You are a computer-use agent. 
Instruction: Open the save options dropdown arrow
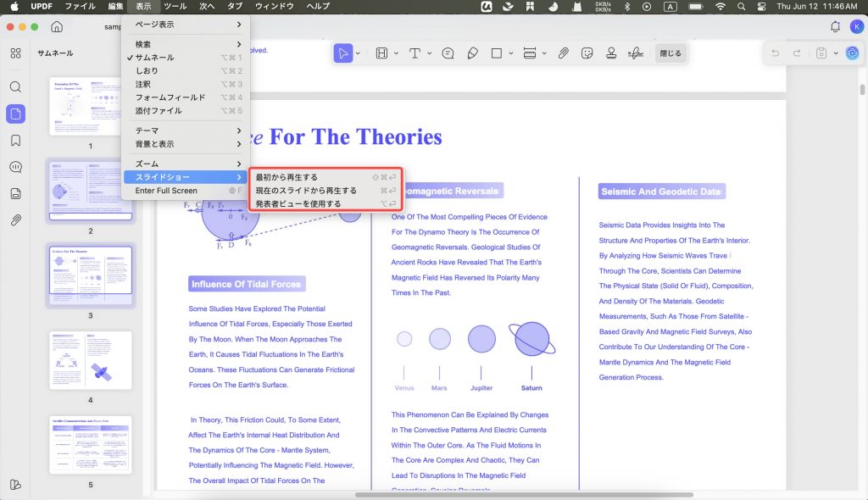pyautogui.click(x=836, y=53)
